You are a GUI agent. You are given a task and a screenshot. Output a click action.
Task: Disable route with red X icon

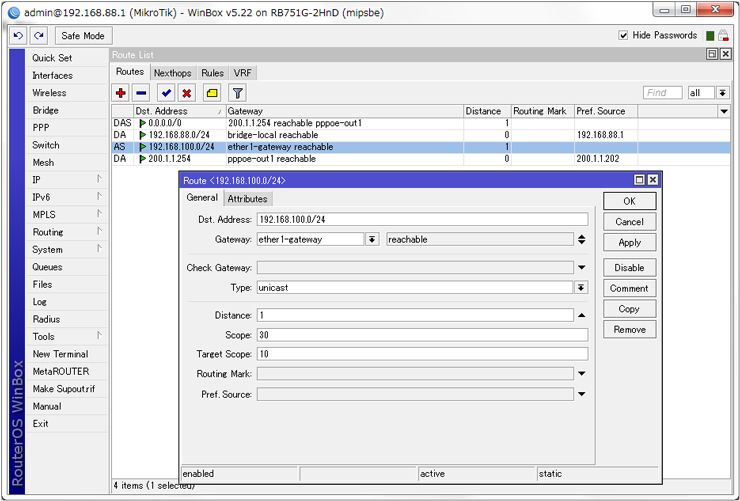[x=186, y=93]
